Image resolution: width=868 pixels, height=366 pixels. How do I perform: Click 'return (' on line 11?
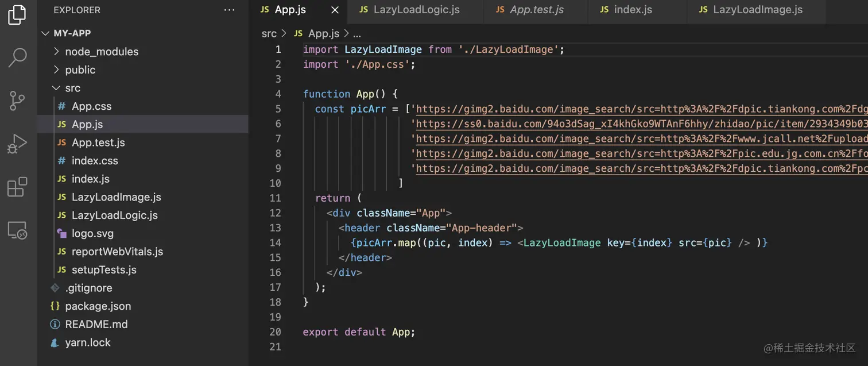pyautogui.click(x=339, y=198)
